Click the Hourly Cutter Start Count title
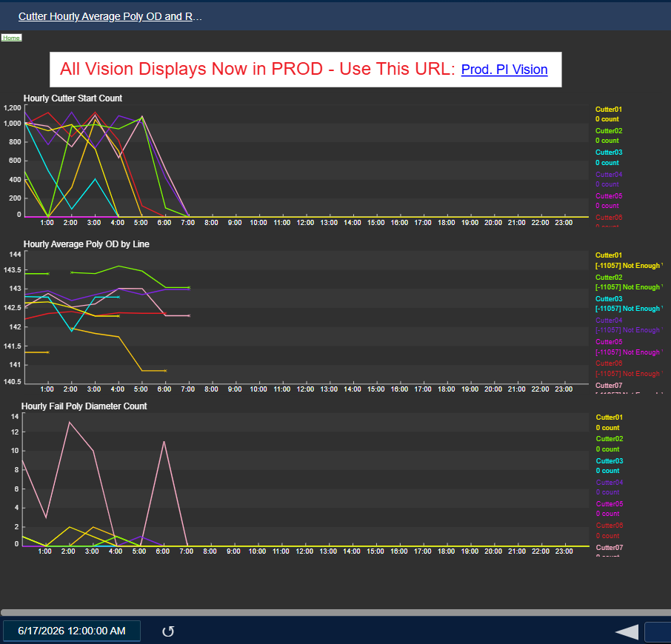The width and height of the screenshot is (671, 644). (x=73, y=98)
